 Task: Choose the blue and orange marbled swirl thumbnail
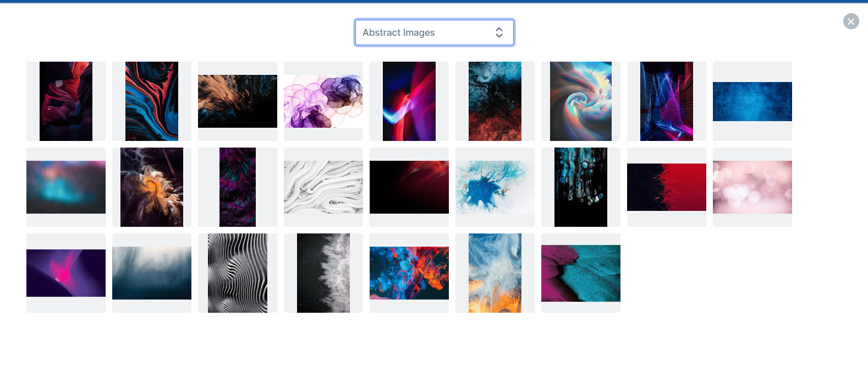(152, 101)
